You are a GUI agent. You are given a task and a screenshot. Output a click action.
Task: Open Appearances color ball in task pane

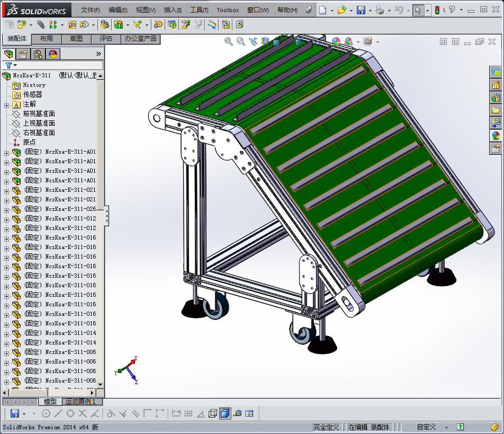coord(496,136)
